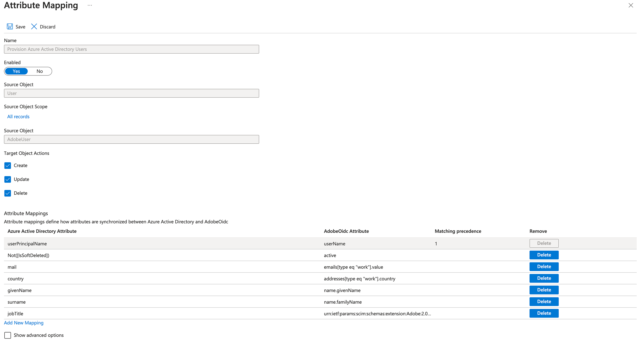The height and width of the screenshot is (345, 644).
Task: Uncheck the Update action checkbox
Action: click(x=8, y=179)
